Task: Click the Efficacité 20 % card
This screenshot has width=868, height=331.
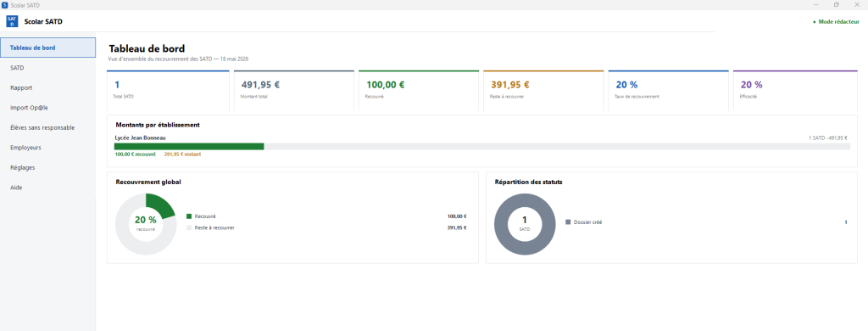Action: coord(795,91)
